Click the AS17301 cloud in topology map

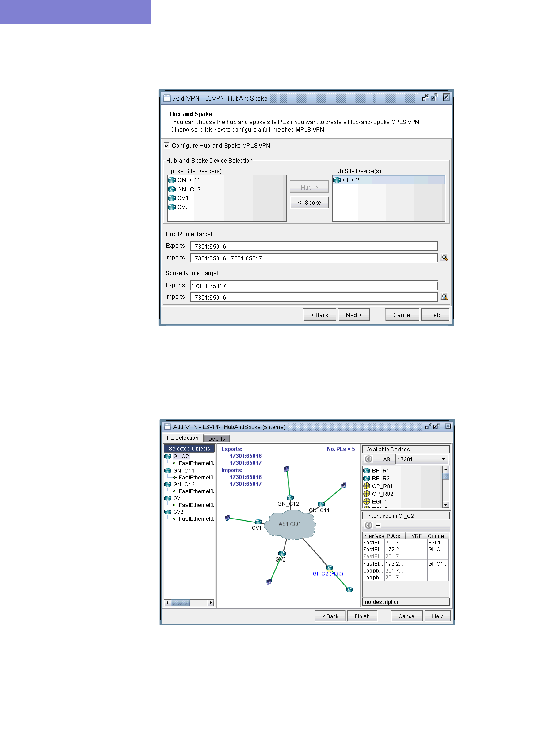(x=291, y=524)
